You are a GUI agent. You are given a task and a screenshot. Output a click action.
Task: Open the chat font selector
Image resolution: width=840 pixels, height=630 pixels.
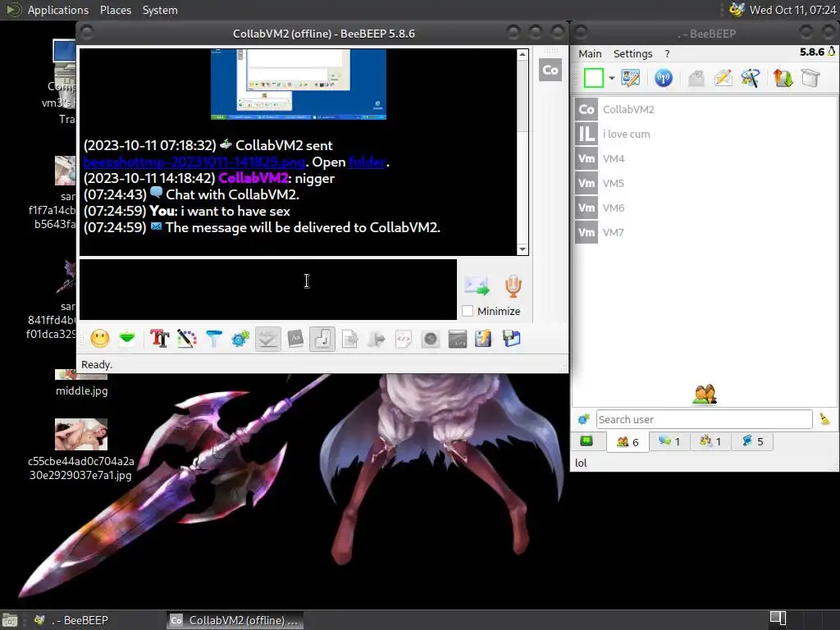tap(160, 339)
